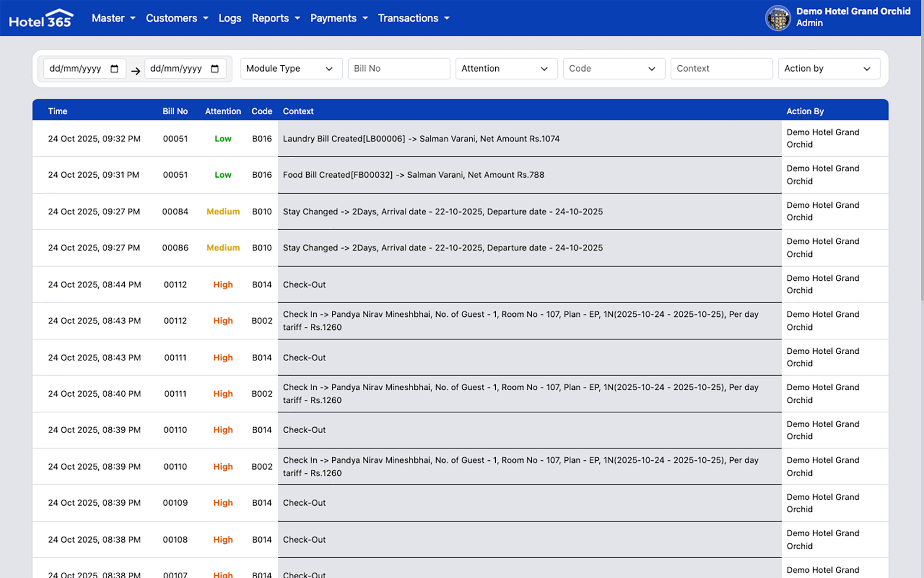Open the Action by dropdown
Screen dimensions: 924x578
829,68
